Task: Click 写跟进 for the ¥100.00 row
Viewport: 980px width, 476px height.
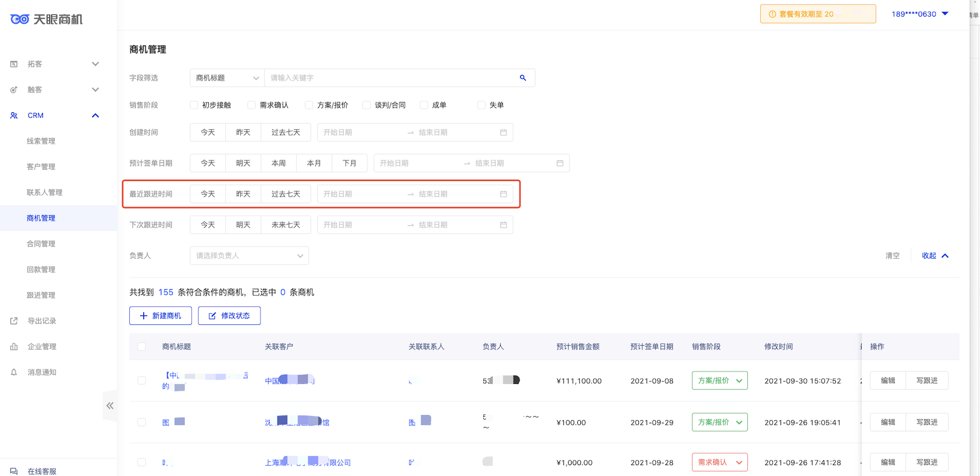Action: click(x=927, y=422)
